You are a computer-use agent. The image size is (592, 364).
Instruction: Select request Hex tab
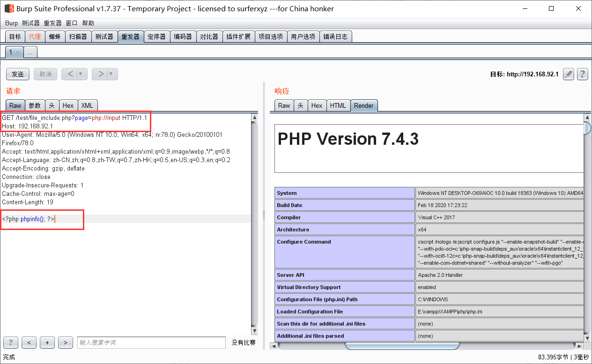[68, 105]
